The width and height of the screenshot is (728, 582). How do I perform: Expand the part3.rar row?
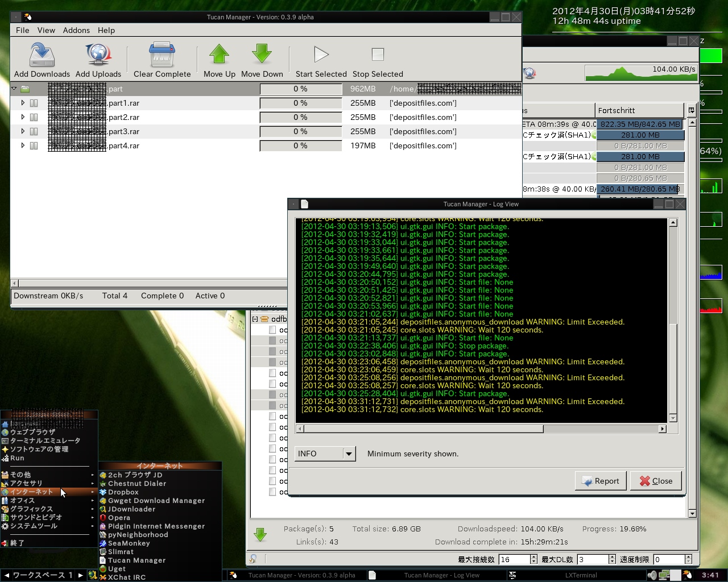[23, 131]
